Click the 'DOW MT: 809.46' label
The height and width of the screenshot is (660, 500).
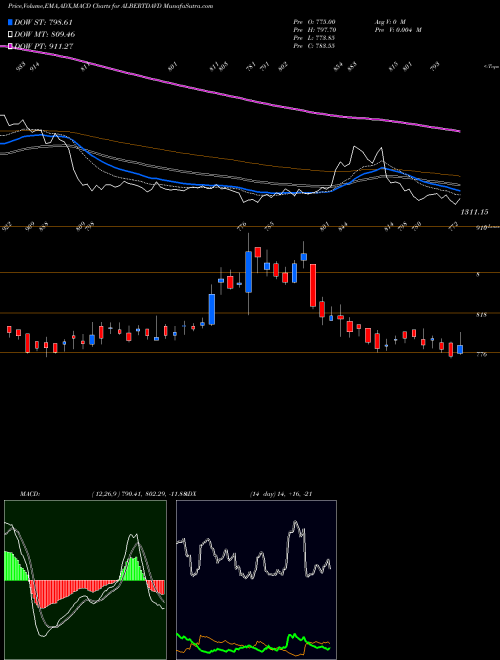(x=45, y=34)
